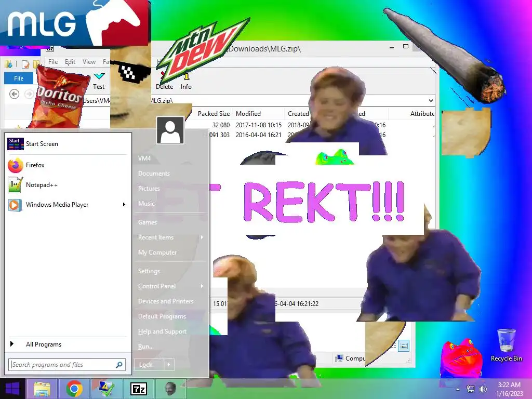Open the network tray icon
532x399 pixels.
pyautogui.click(x=471, y=389)
